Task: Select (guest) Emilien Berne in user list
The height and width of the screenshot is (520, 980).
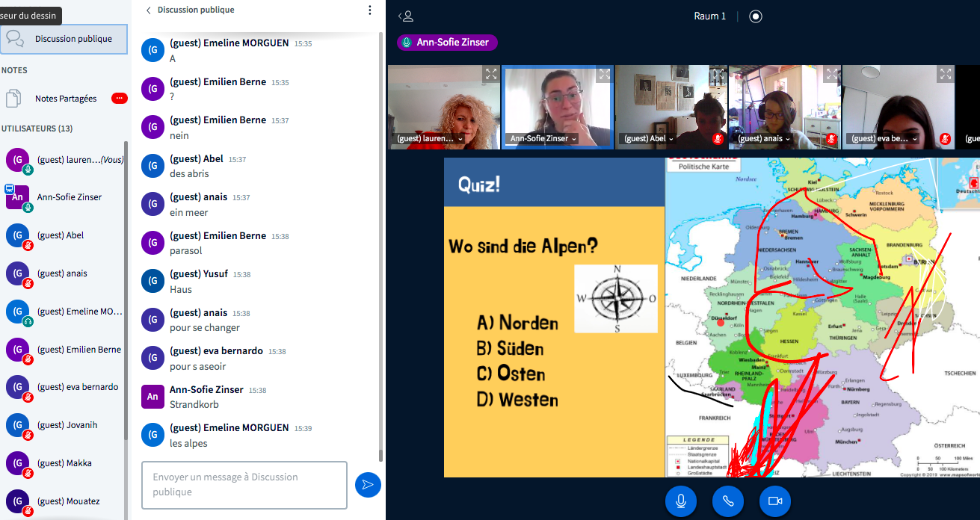Action: point(64,350)
